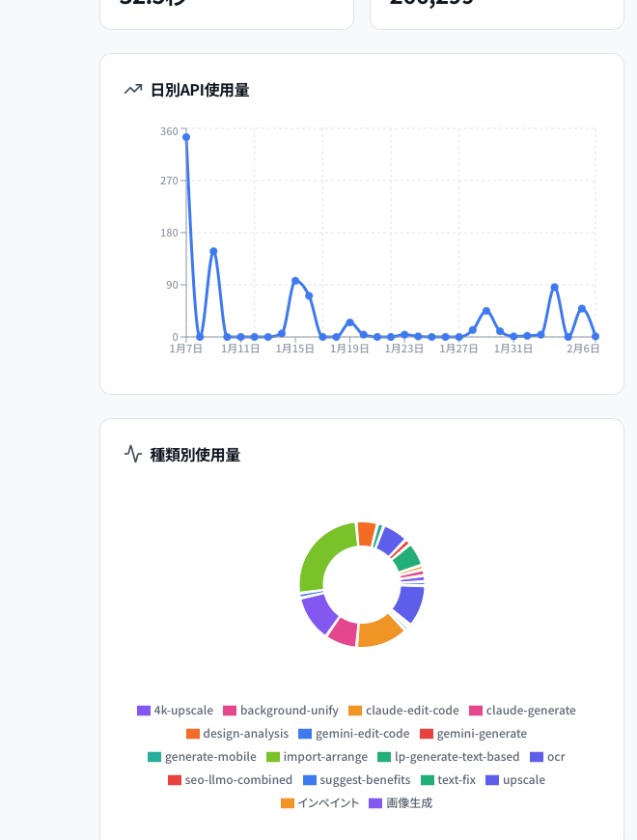
Task: Click the trend arrow icon beside 日別API使用量
Action: pos(133,90)
